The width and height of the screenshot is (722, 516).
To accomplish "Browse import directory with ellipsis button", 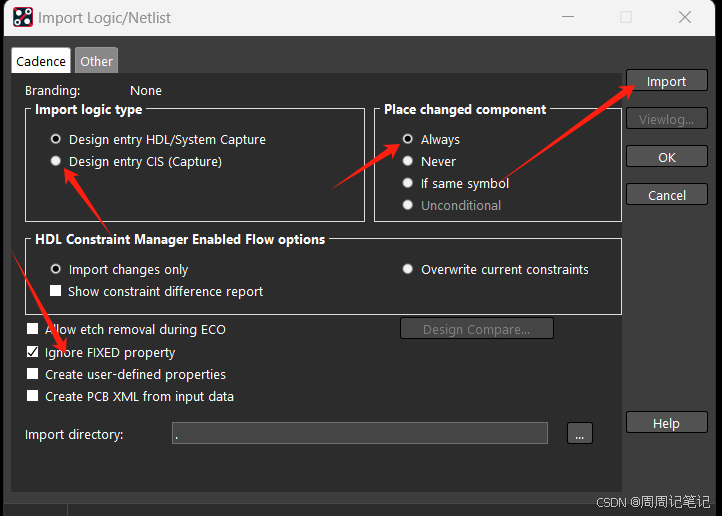I will point(579,434).
